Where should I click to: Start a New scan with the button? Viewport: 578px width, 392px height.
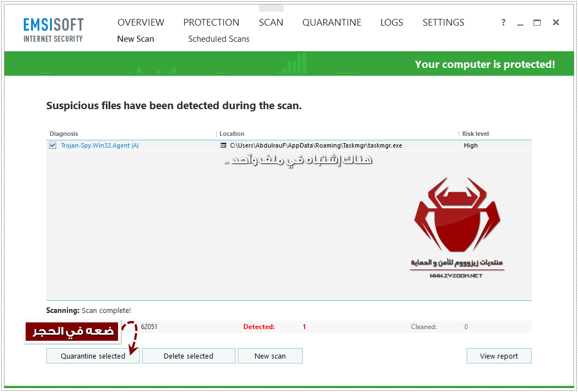click(x=270, y=356)
